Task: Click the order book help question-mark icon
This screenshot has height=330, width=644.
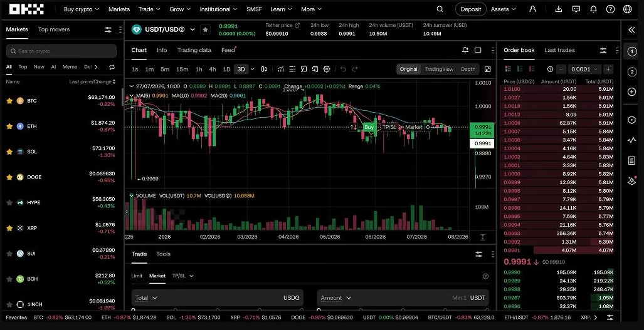Action: (551, 70)
